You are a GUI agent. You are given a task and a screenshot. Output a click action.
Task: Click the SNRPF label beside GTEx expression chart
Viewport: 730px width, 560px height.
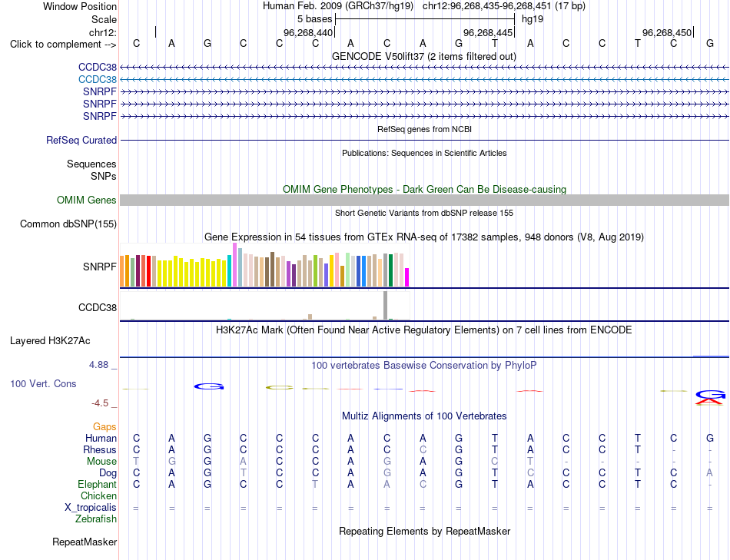(x=100, y=267)
